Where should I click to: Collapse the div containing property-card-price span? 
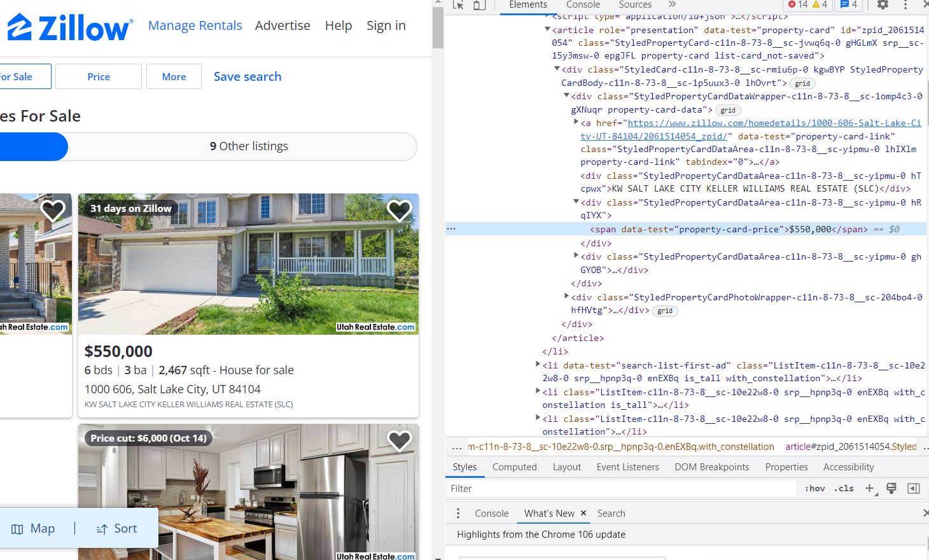pyautogui.click(x=576, y=202)
